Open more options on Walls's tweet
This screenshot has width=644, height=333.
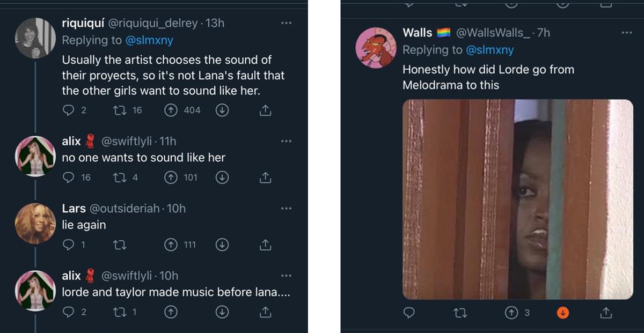pyautogui.click(x=627, y=33)
